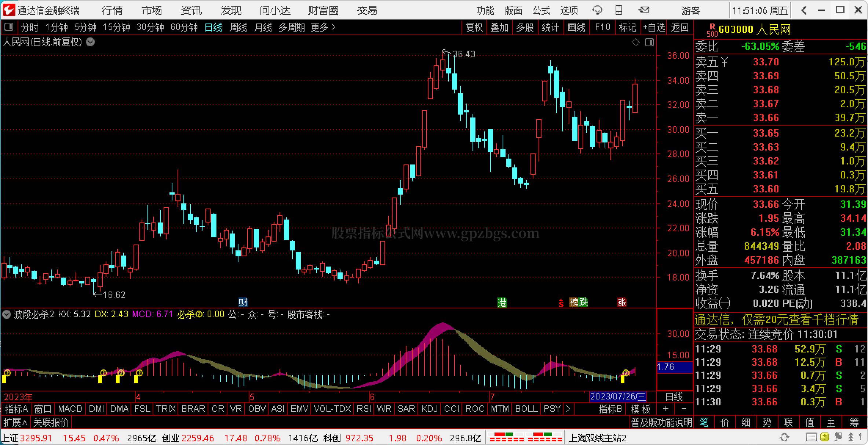Select the 30分钟 period

tap(150, 27)
